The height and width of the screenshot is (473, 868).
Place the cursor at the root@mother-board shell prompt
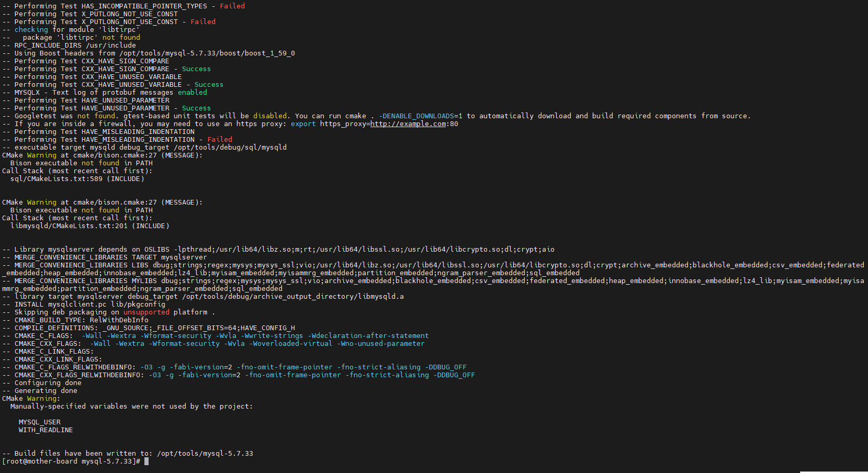pyautogui.click(x=146, y=461)
